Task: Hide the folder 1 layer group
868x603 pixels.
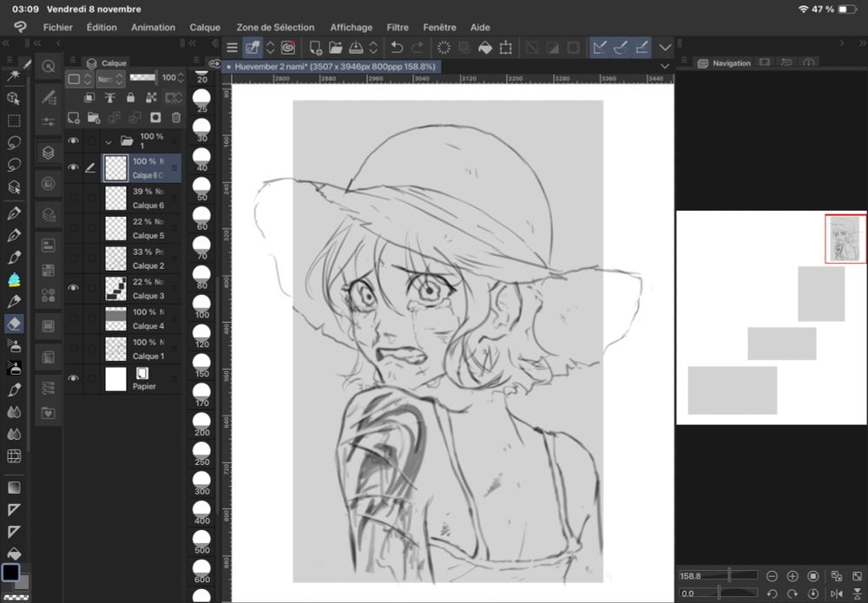Action: tap(73, 141)
